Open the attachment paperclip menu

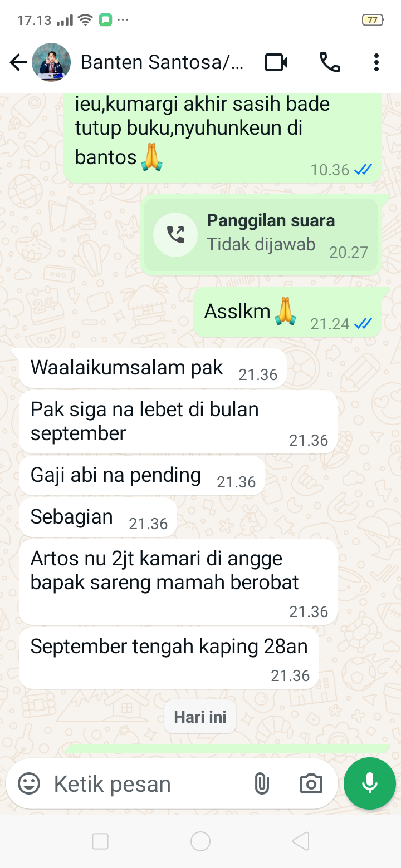[x=261, y=784]
